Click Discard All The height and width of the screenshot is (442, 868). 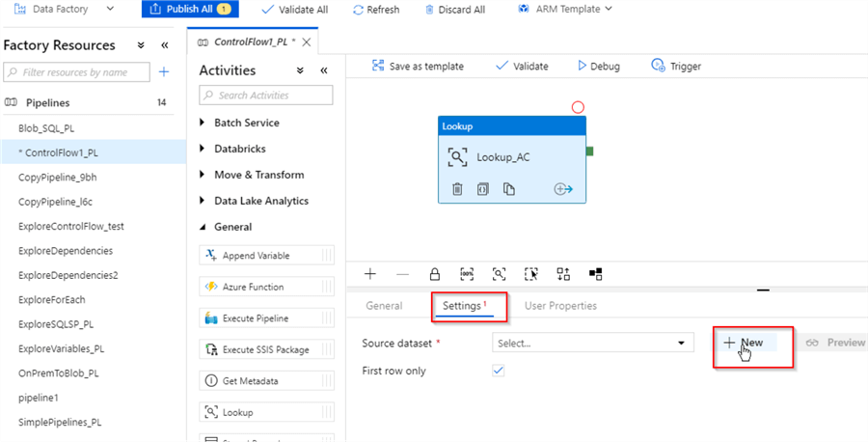(455, 10)
